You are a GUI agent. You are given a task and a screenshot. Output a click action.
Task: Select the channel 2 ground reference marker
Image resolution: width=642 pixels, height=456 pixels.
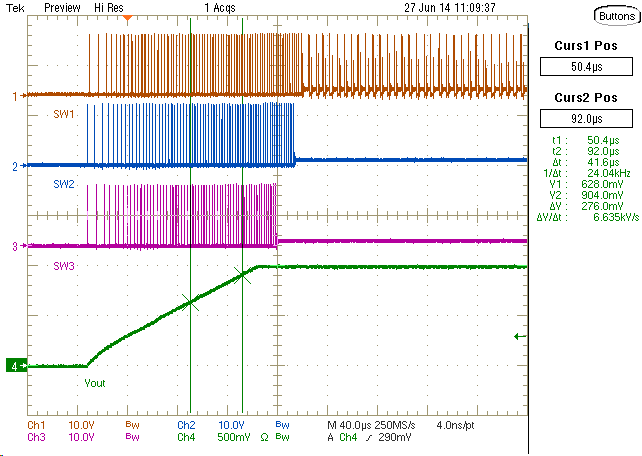[15, 166]
